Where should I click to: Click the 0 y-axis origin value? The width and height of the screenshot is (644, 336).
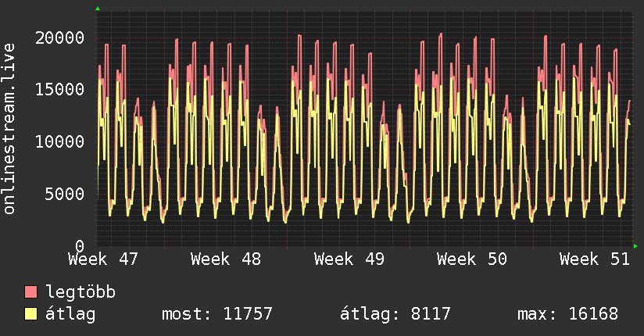[x=79, y=246]
